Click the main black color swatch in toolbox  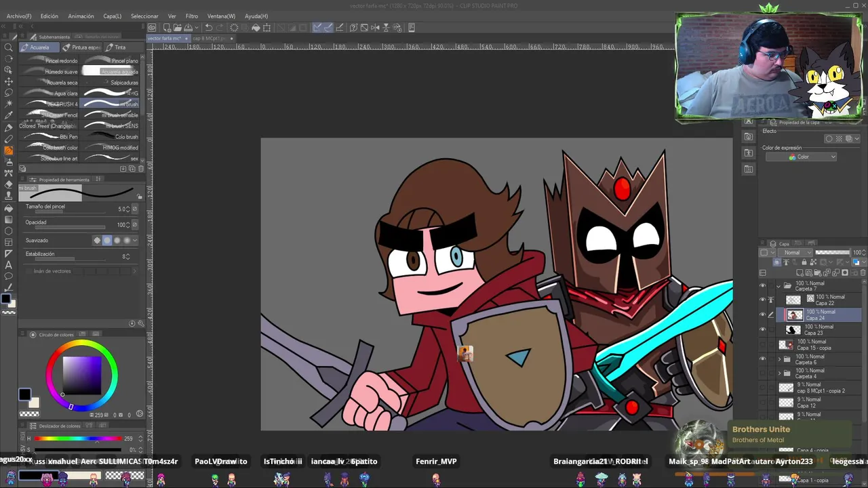tap(5, 299)
